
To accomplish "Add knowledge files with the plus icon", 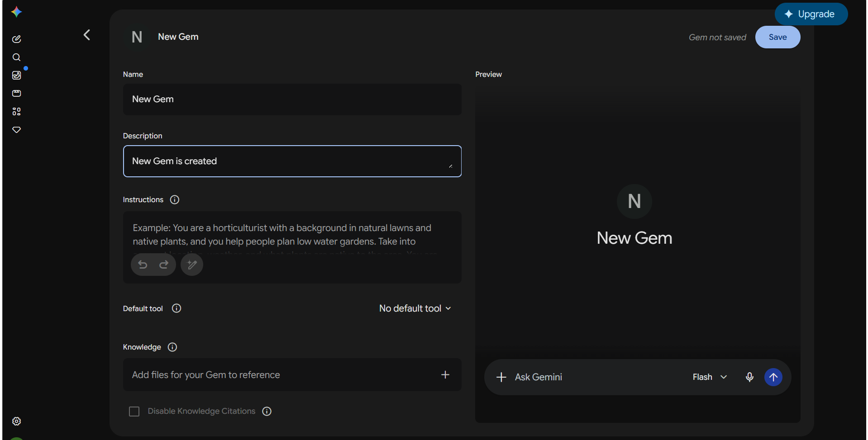I will 445,375.
